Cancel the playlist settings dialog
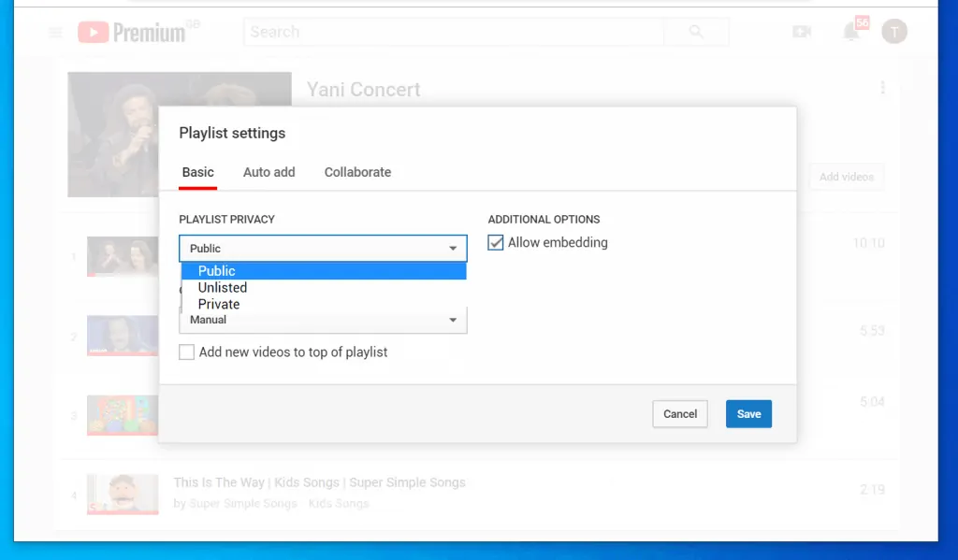This screenshot has width=958, height=560. click(679, 413)
